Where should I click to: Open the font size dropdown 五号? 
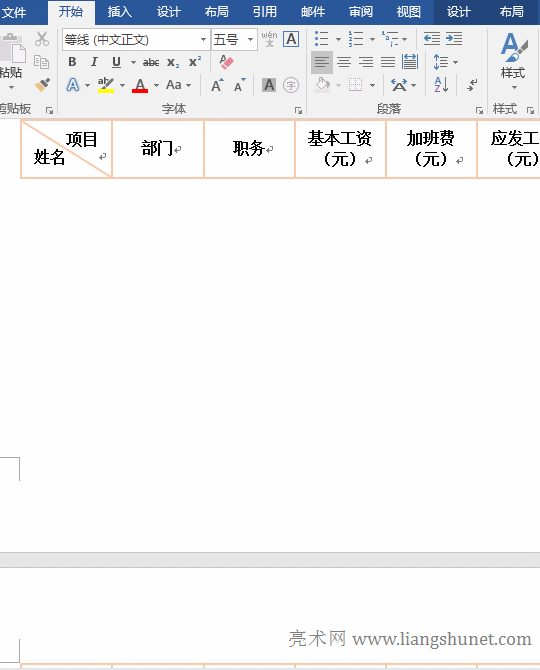coord(250,40)
